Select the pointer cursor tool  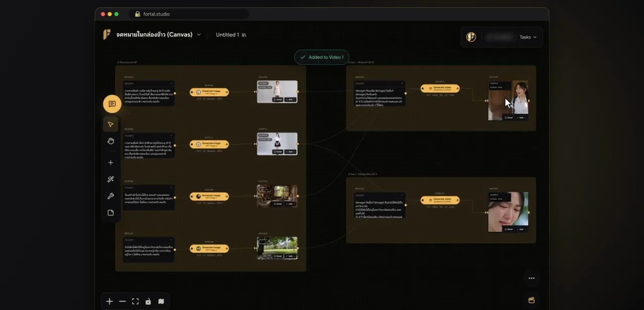tap(111, 124)
